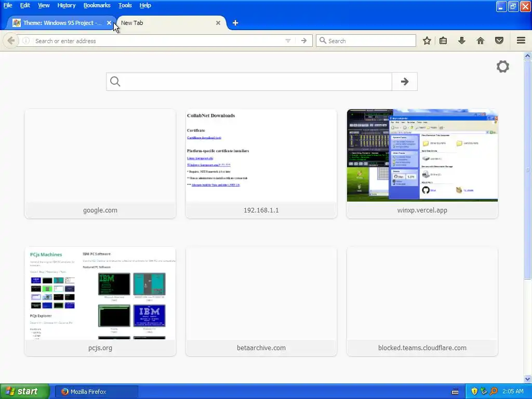Open the Windows start menu
The height and width of the screenshot is (399, 532).
(24, 392)
